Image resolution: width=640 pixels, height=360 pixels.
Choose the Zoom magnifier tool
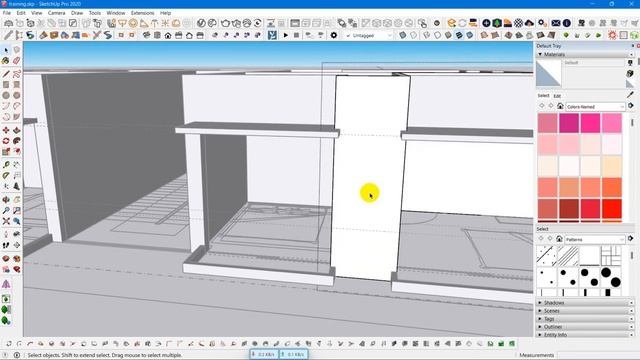click(x=6, y=210)
